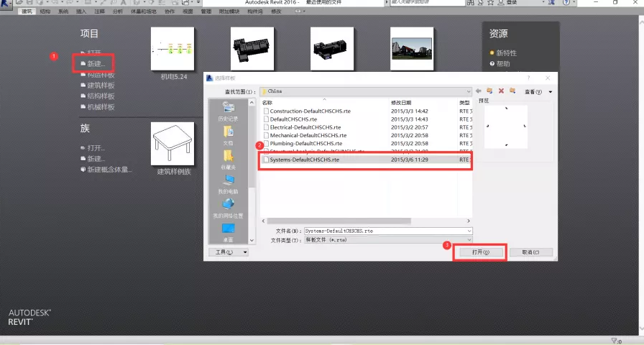Select 我的网络位置 in the dialog sidebar
This screenshot has height=345, width=644.
click(x=228, y=208)
